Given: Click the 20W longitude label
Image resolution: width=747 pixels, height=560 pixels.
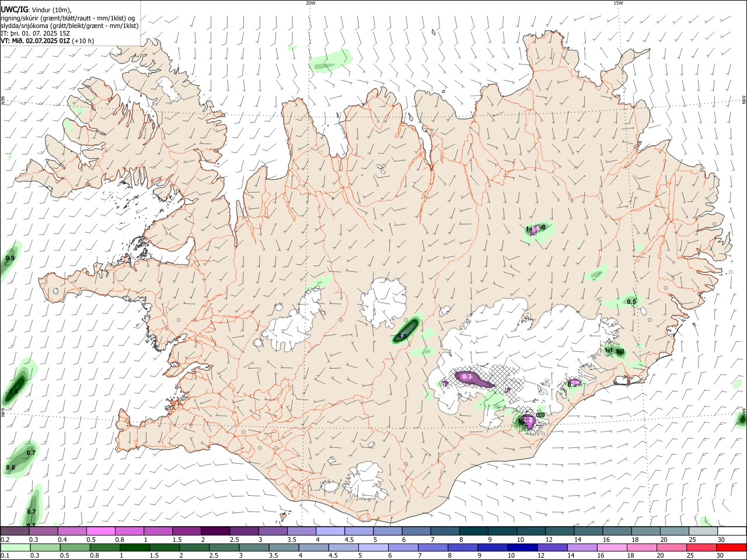Looking at the screenshot, I should 310,3.
